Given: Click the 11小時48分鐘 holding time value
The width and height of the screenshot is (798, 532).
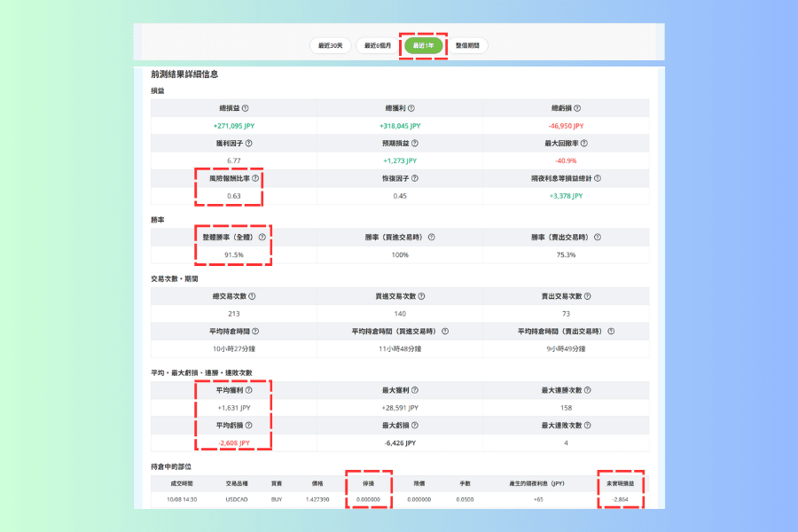Looking at the screenshot, I should click(x=400, y=349).
